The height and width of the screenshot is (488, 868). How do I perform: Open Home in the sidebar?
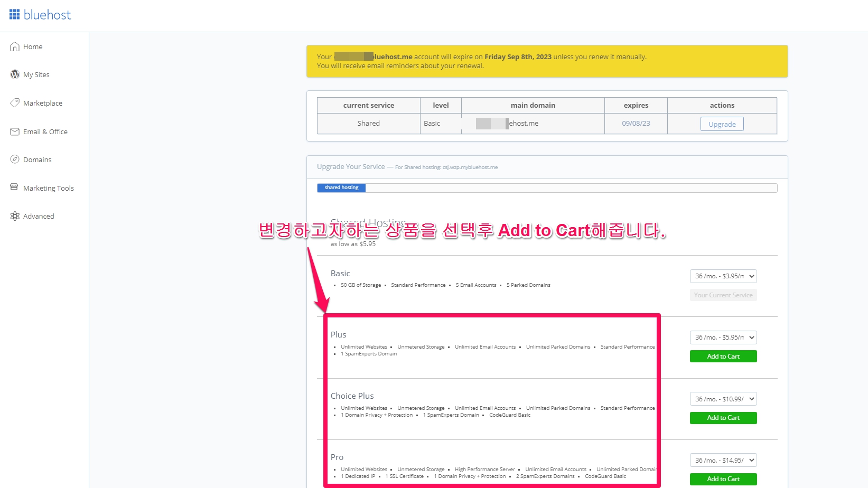(x=33, y=46)
